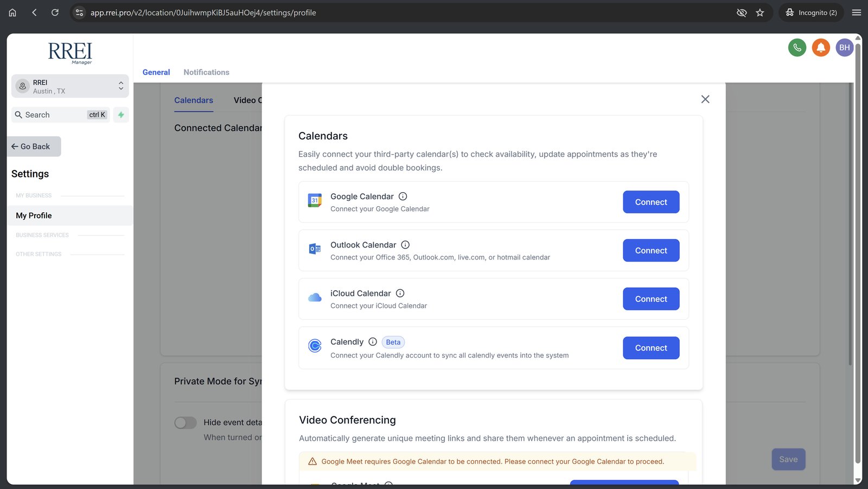This screenshot has width=868, height=489.
Task: Close the calendars dialog with X
Action: tap(705, 99)
